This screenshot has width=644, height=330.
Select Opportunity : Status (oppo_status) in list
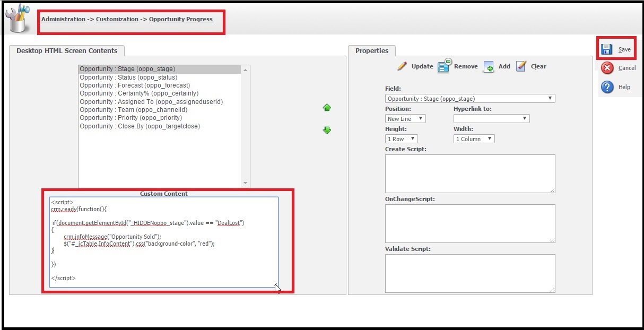160,77
